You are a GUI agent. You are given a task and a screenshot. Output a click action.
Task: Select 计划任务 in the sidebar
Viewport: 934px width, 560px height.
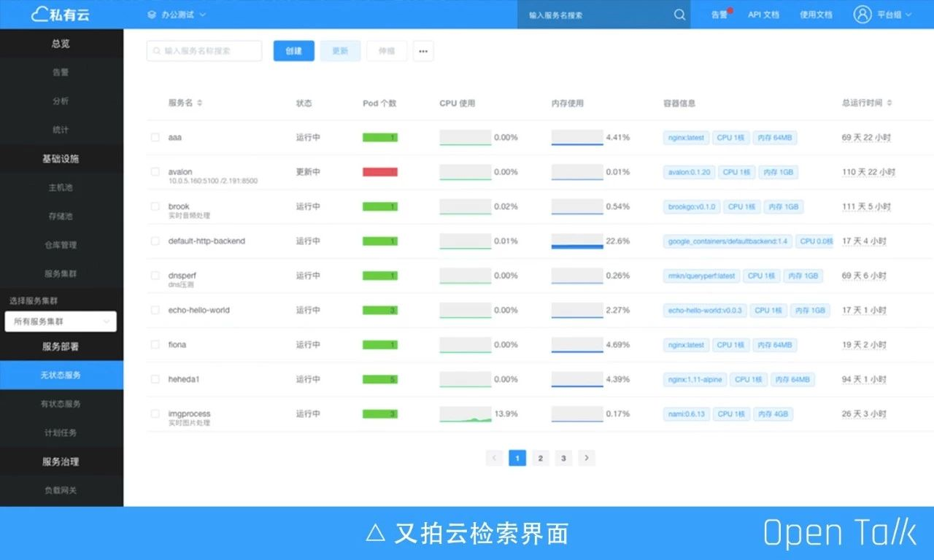point(61,433)
